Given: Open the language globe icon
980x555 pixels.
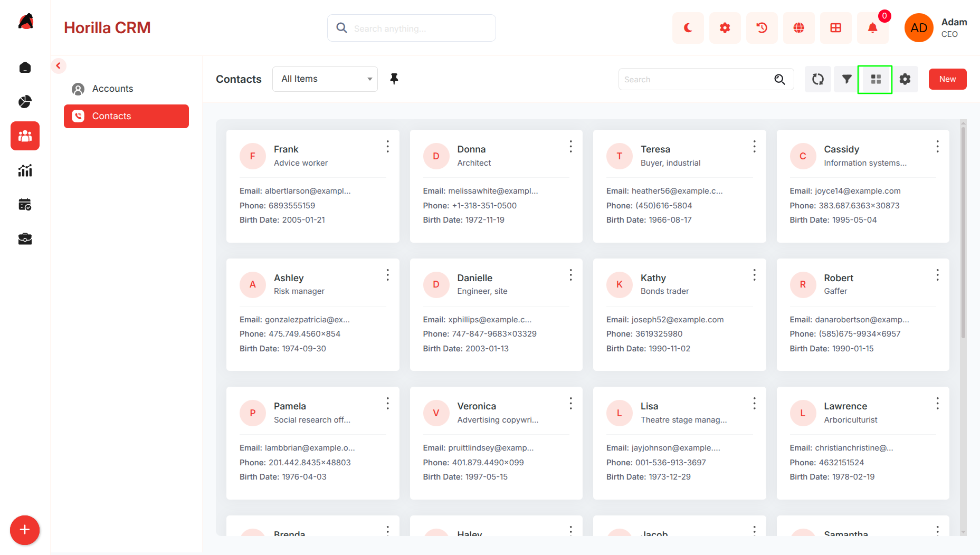Looking at the screenshot, I should point(798,28).
